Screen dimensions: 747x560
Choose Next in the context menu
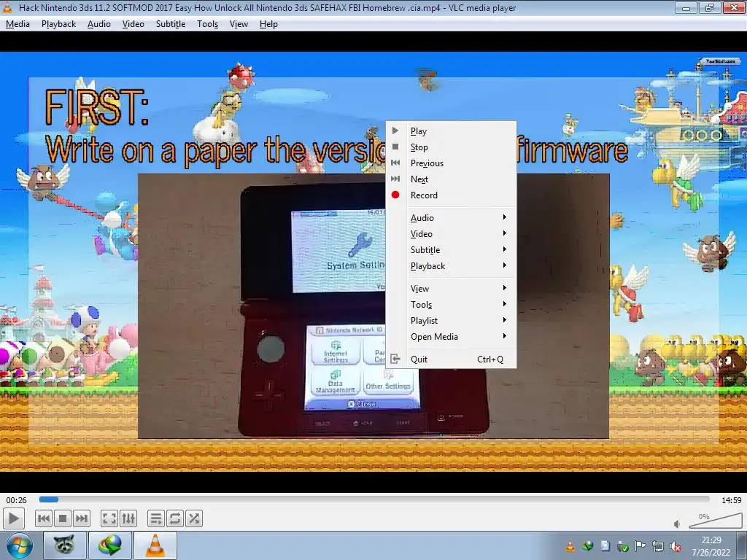click(451, 179)
